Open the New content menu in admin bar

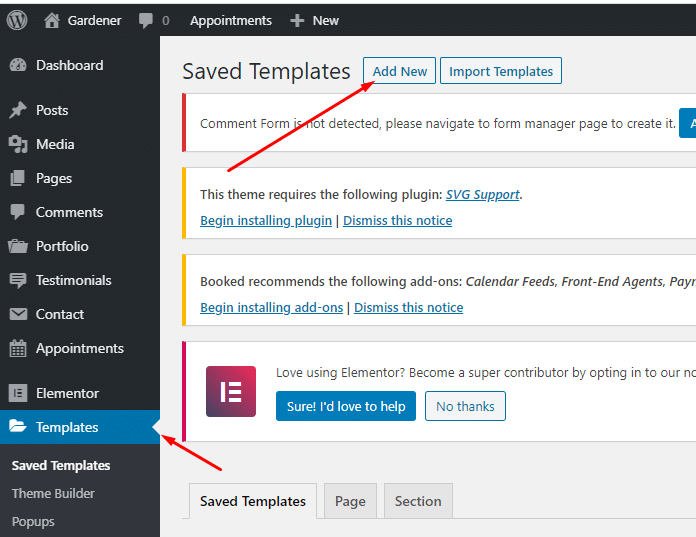point(314,20)
